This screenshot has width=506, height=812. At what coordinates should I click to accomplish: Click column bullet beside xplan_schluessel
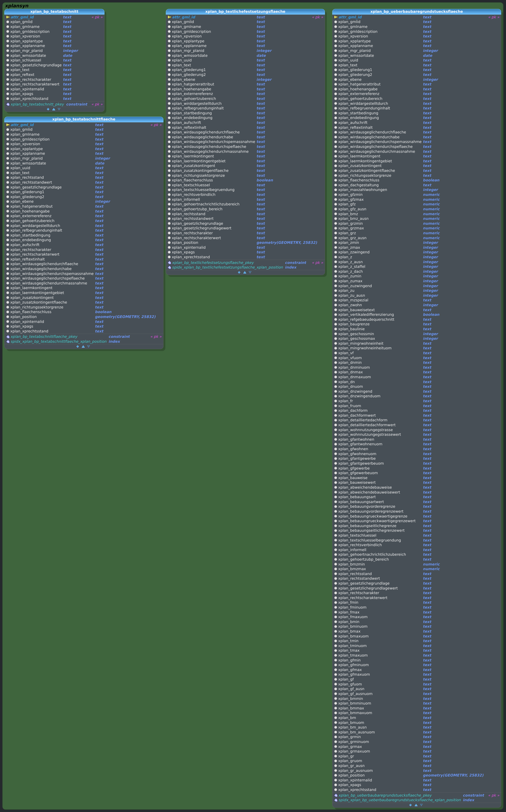[x=8, y=60]
